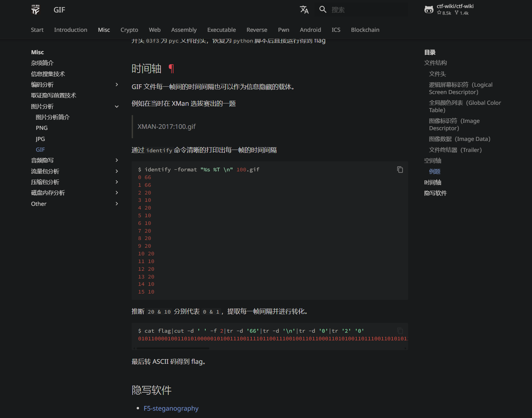Image resolution: width=532 pixels, height=418 pixels.
Task: Open the Reverse navigation tab
Action: tap(257, 30)
